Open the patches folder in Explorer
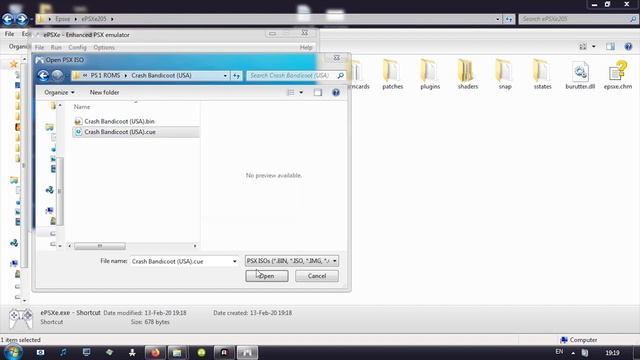Viewport: 640px width, 360px height. [392, 74]
